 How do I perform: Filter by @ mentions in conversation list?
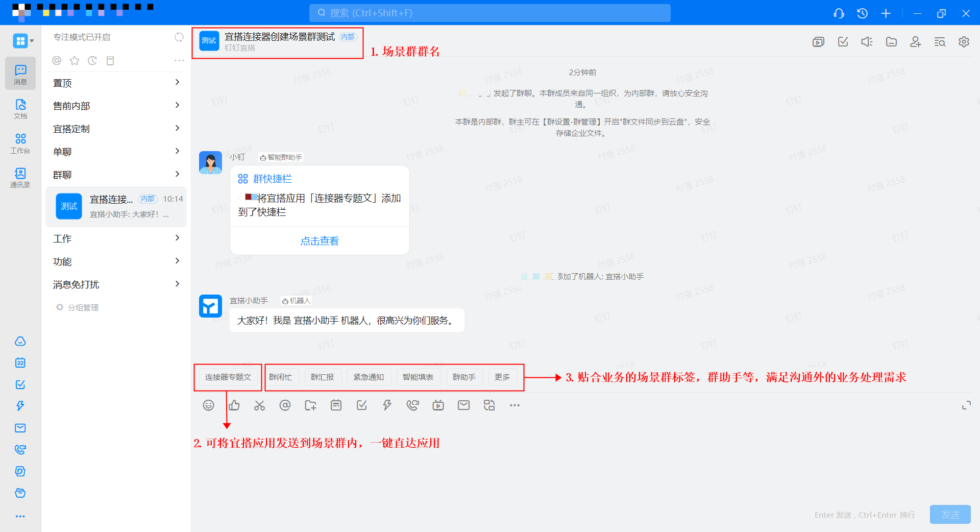pos(57,61)
